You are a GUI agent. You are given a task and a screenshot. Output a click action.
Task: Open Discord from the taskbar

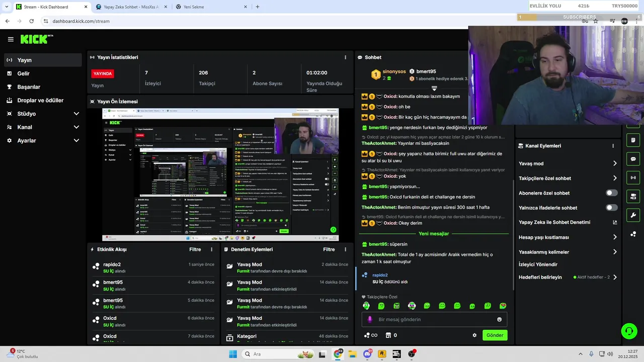click(367, 354)
